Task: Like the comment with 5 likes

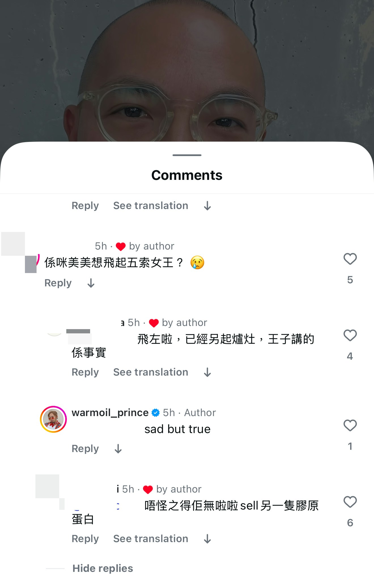Action: click(x=350, y=259)
